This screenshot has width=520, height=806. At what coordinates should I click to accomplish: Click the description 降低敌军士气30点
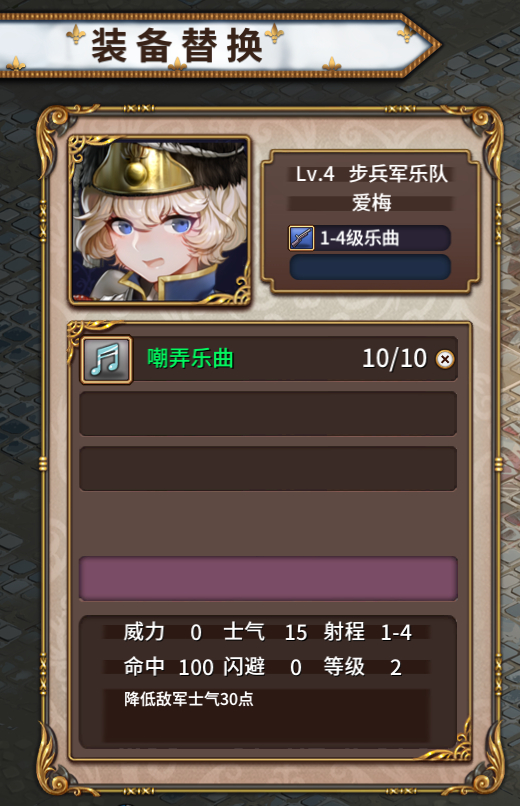(x=189, y=699)
